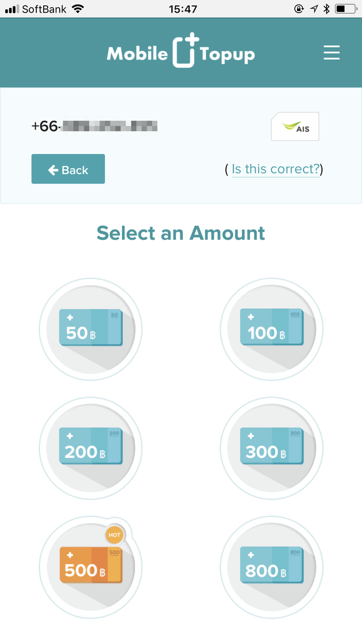
Task: Tap the 15:47 clock in status bar
Action: click(183, 9)
